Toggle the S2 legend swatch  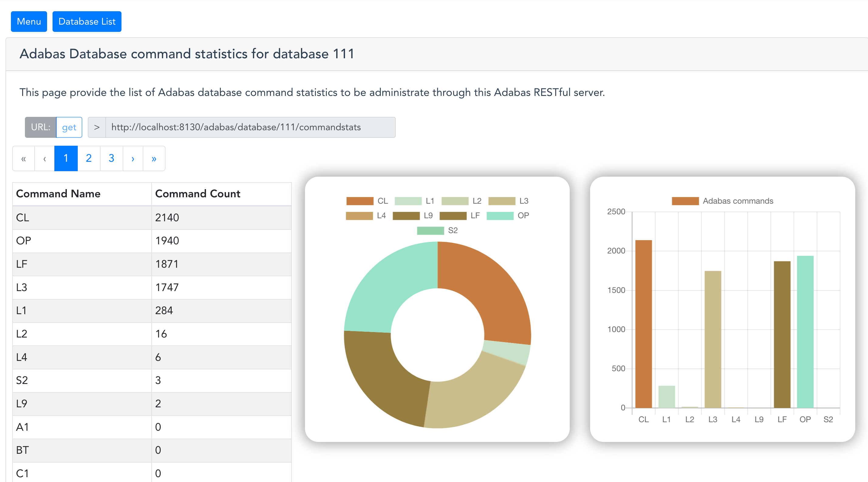click(x=430, y=231)
